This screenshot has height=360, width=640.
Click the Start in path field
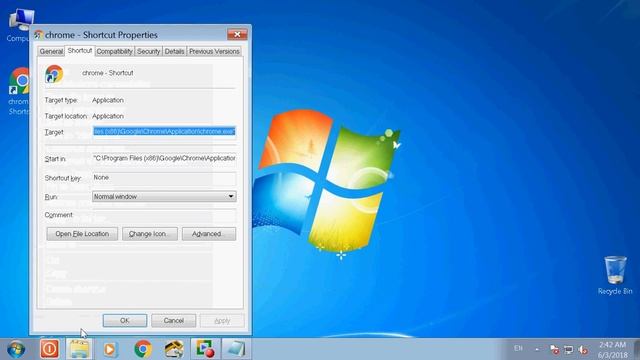(164, 158)
